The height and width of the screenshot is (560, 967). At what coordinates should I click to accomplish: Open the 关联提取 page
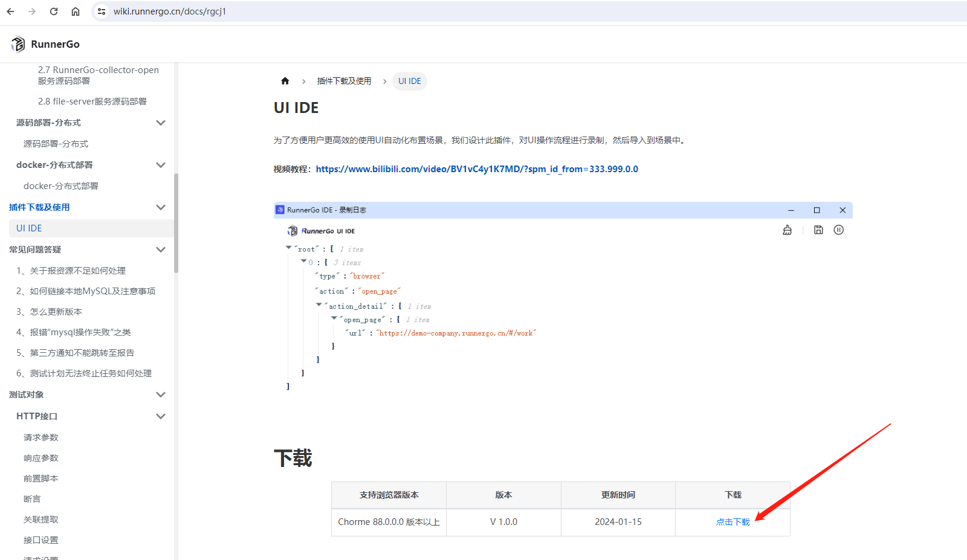tap(41, 520)
